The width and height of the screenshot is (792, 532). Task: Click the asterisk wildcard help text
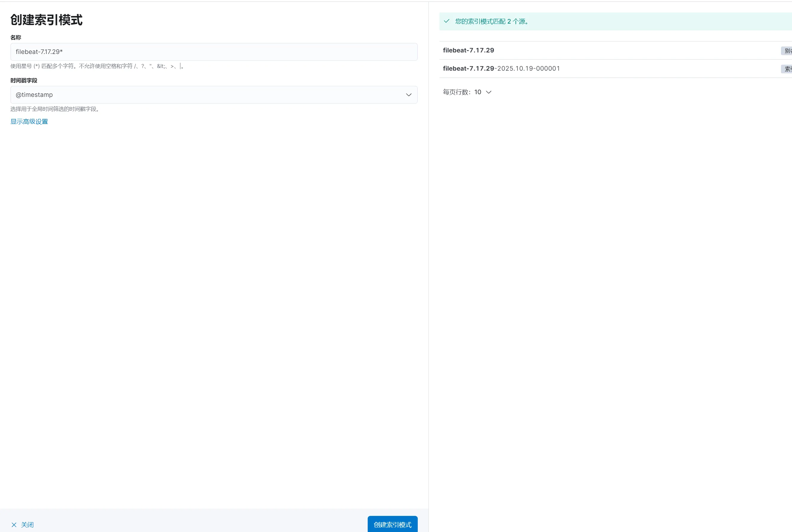click(97, 66)
